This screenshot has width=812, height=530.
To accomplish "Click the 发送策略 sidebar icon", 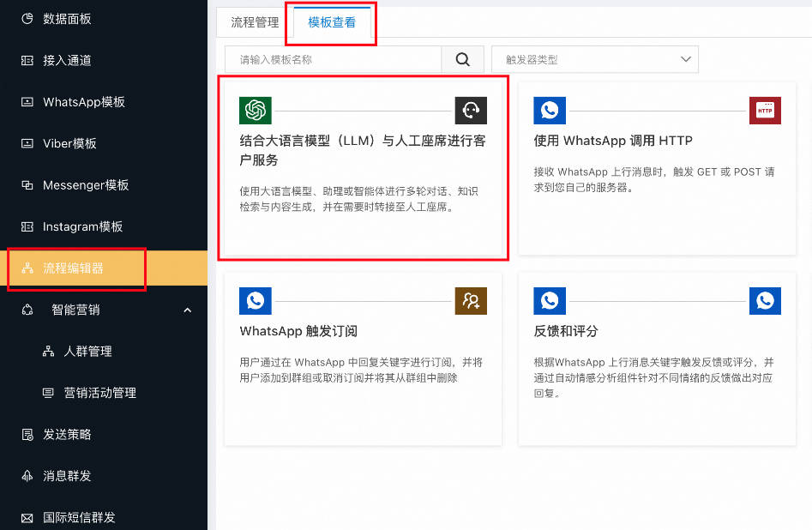I will (27, 434).
